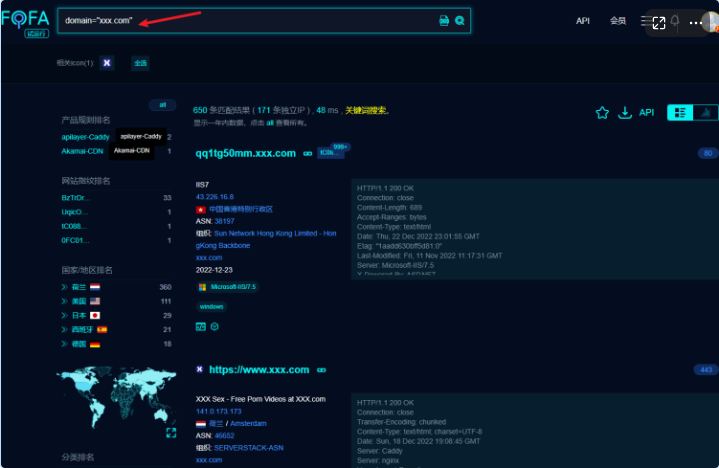The width and height of the screenshot is (719, 468).
Task: Toggle the 'all' data filter pill
Action: click(162, 105)
